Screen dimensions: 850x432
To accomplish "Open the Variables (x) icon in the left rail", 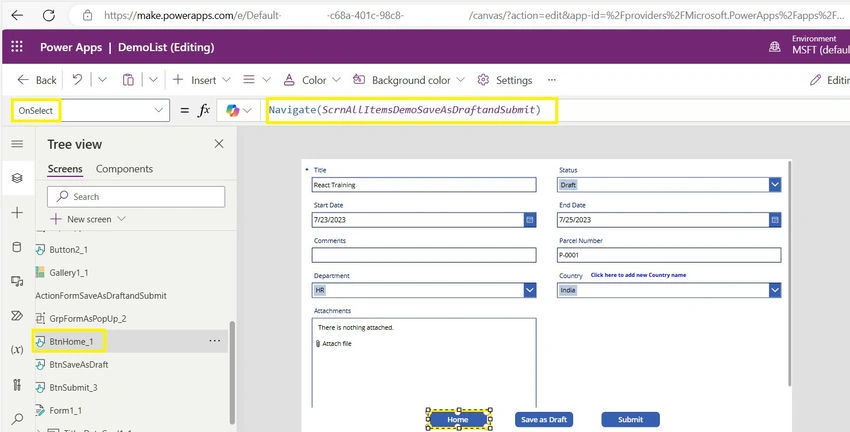I will [17, 350].
